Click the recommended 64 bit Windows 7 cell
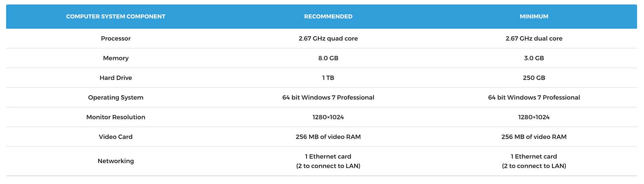644x184 pixels. pos(328,97)
